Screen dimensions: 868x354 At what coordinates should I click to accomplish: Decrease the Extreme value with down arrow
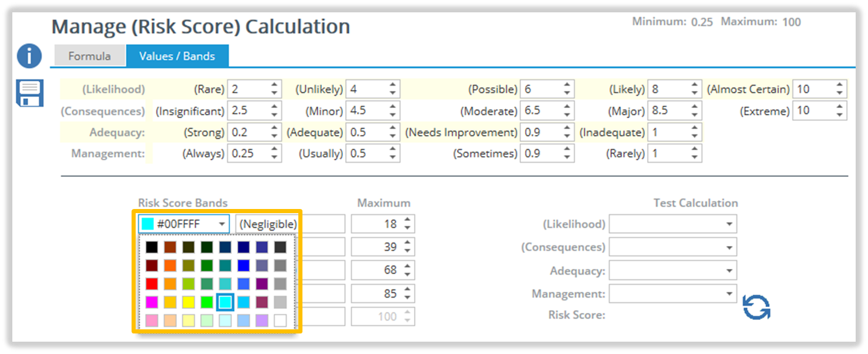[x=840, y=115]
